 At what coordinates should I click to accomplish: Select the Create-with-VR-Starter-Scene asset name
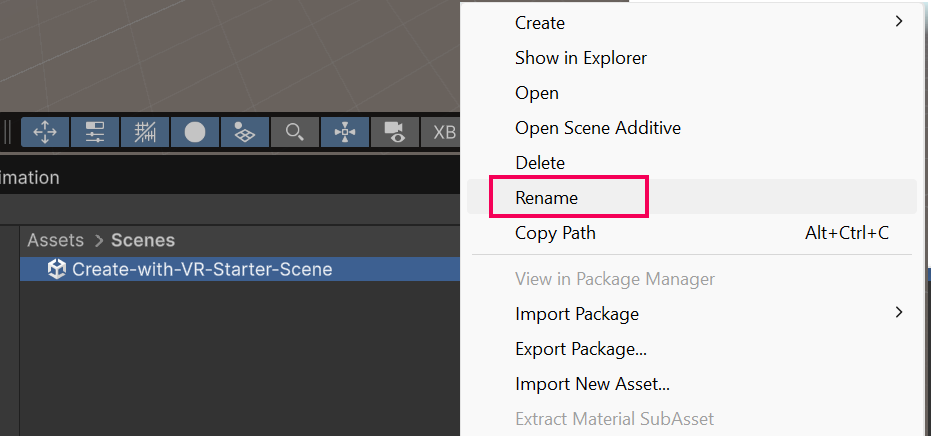coord(202,269)
